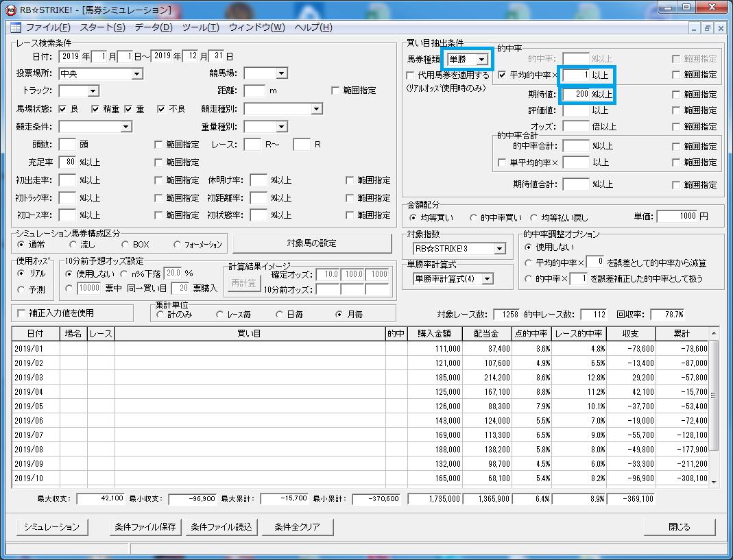Click the 条件ファイル読込 button
This screenshot has width=733, height=560.
(221, 527)
